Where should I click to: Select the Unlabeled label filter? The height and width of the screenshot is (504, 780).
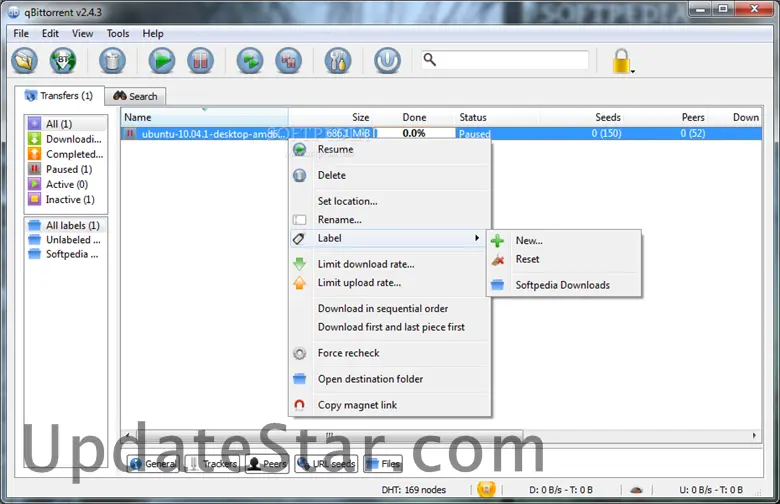(x=66, y=240)
